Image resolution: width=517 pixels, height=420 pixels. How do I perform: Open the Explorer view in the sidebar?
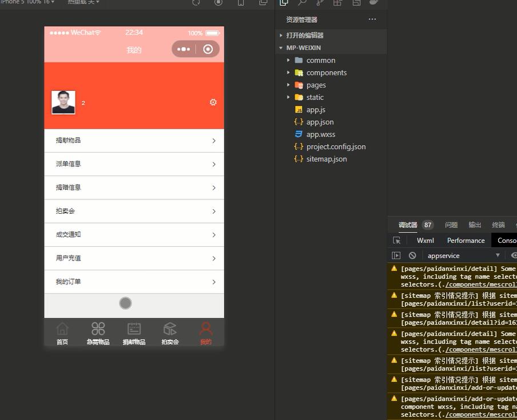284,3
